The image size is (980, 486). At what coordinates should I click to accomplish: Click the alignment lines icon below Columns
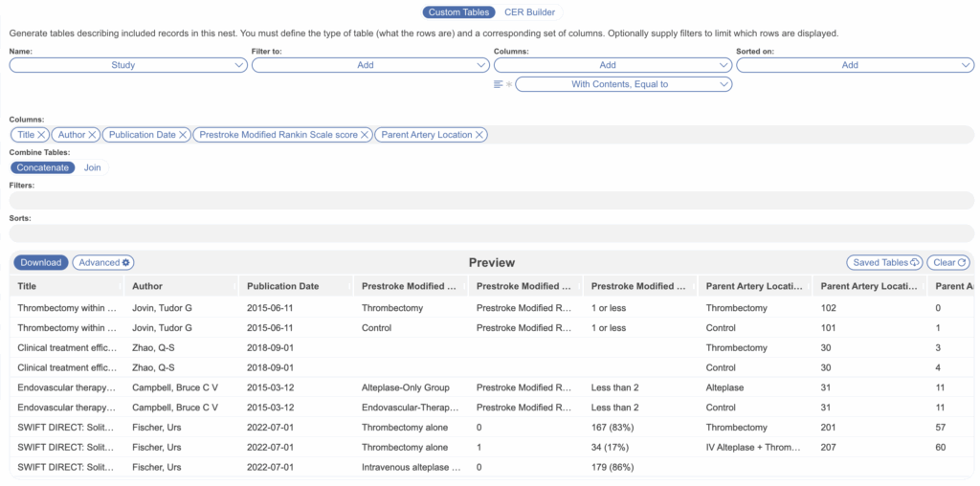[499, 84]
